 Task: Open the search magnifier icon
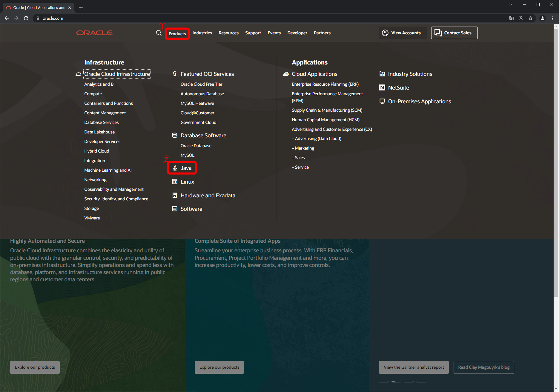(x=159, y=33)
